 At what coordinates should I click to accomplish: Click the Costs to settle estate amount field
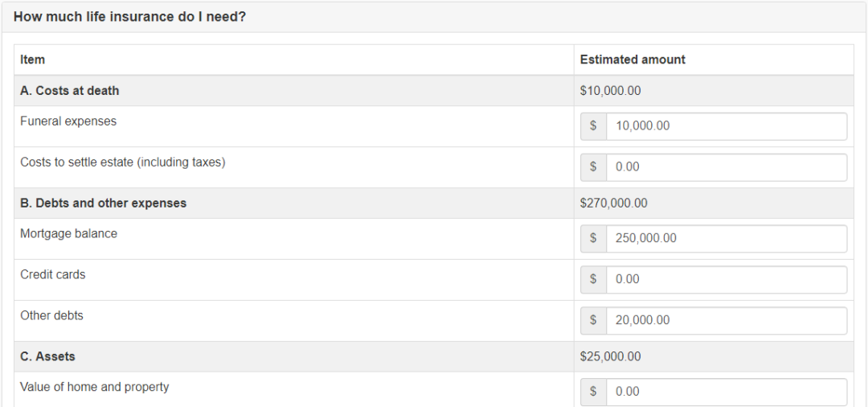727,167
